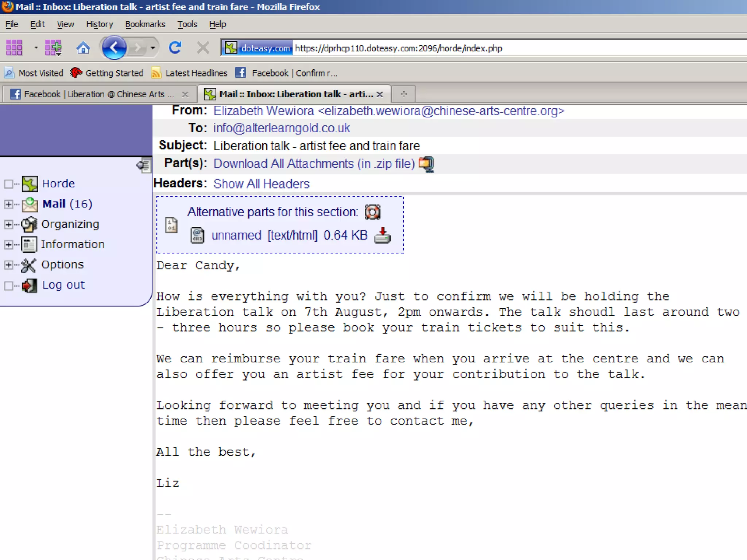
Task: Click the download icon next to unnamed part
Action: (x=382, y=236)
